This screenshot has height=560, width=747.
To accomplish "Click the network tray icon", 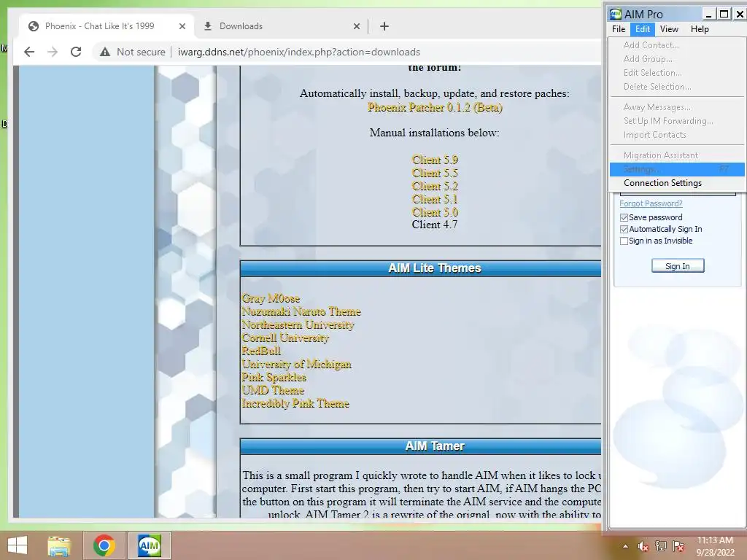I will click(x=660, y=546).
